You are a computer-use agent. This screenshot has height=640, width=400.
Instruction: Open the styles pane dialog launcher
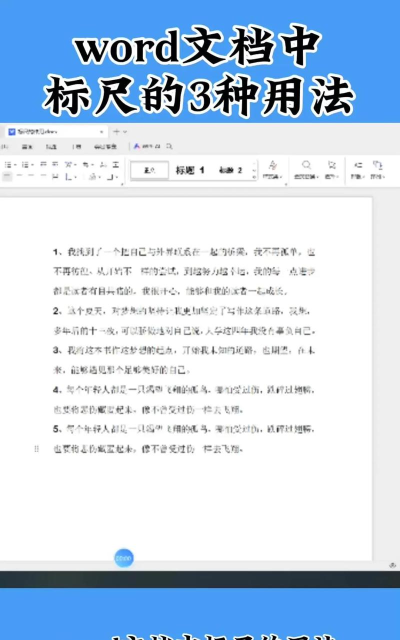[x=286, y=184]
